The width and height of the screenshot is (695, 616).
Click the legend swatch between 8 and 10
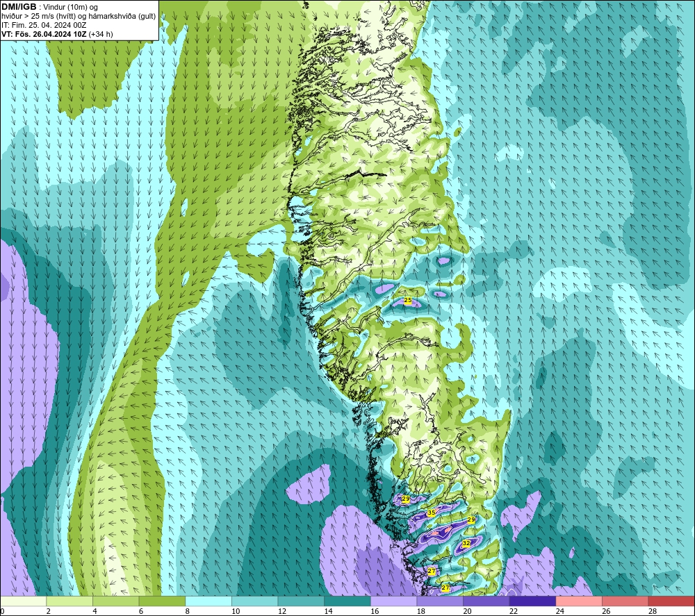(208, 601)
